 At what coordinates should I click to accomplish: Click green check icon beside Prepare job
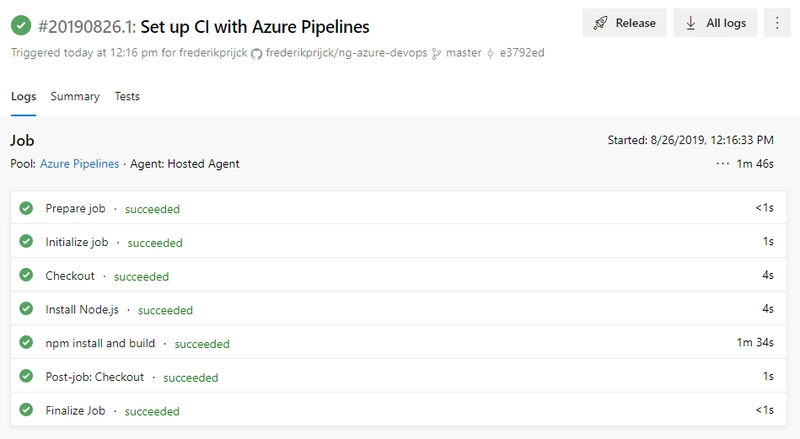click(x=26, y=209)
